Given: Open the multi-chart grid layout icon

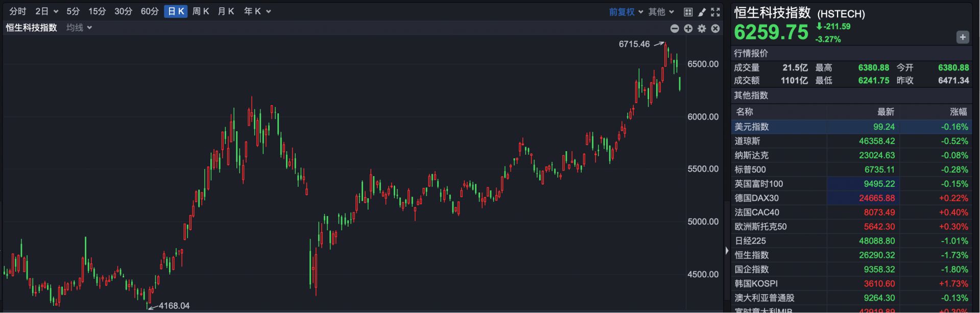Looking at the screenshot, I should 688,12.
